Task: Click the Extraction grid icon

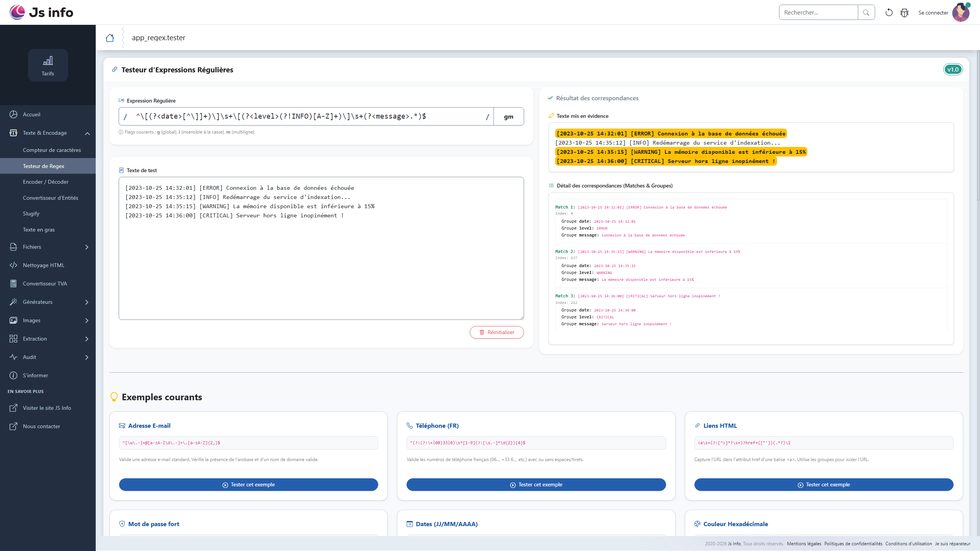Action: tap(13, 339)
